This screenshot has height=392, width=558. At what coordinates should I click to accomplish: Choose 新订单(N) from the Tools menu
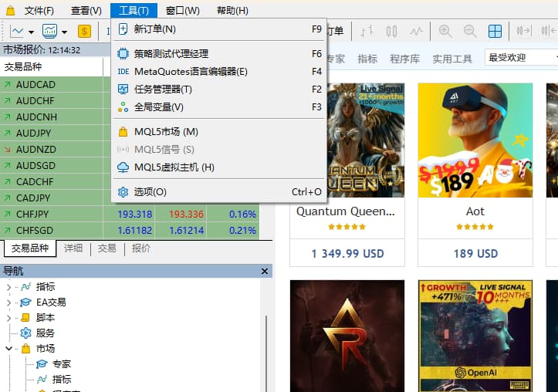coord(155,29)
